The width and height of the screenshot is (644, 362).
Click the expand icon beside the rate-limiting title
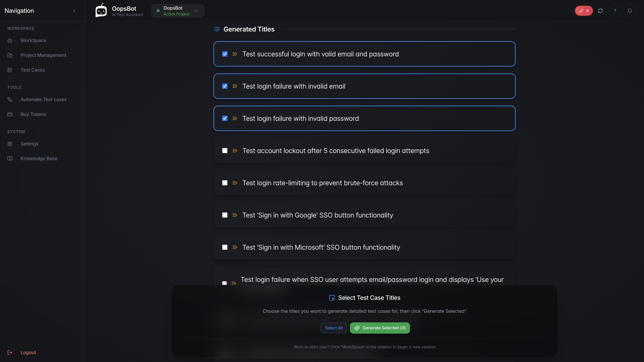click(x=235, y=183)
